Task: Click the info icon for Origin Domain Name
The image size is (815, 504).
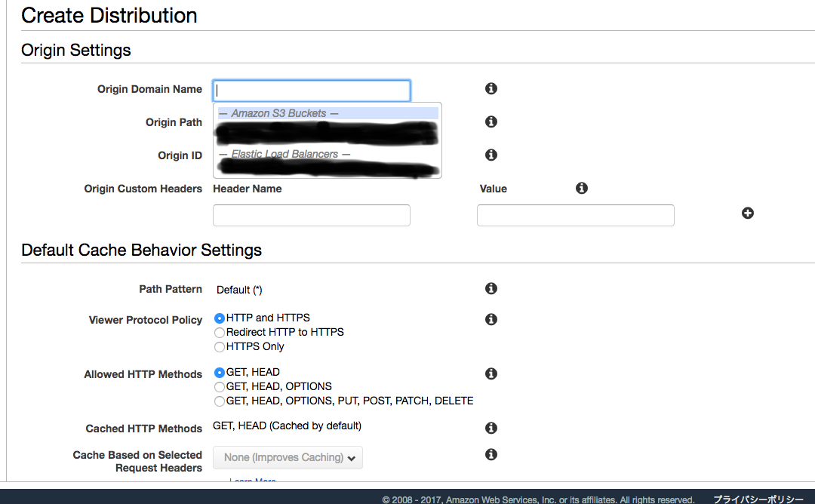Action: coord(491,89)
